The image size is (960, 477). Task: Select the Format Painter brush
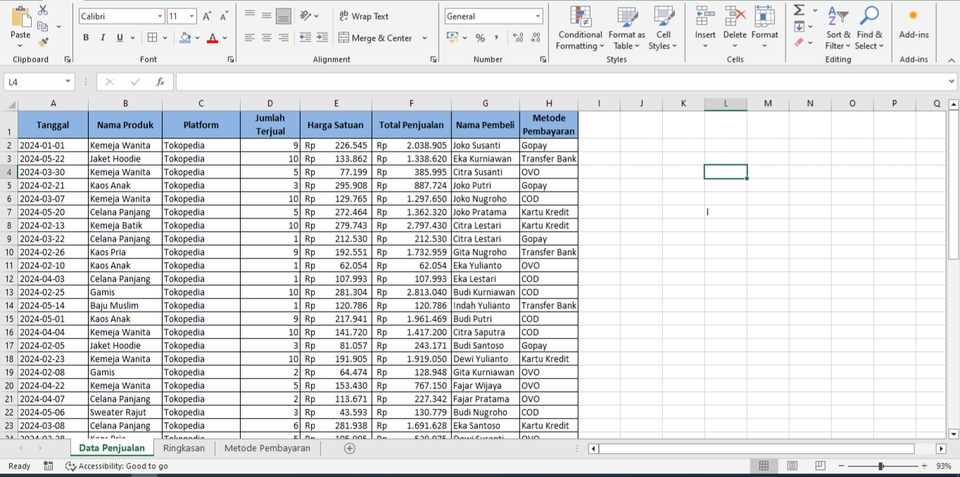(43, 42)
